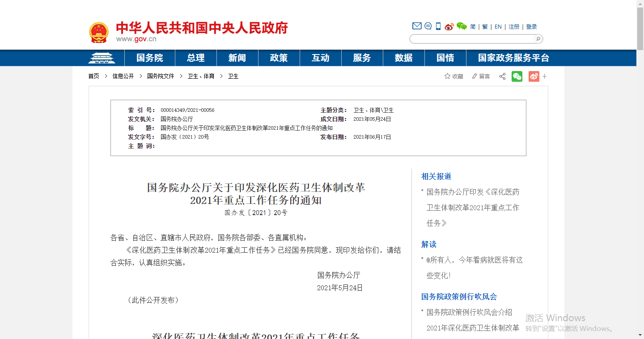This screenshot has height=339, width=644.
Task: Click the search magnifier button
Action: pyautogui.click(x=538, y=39)
